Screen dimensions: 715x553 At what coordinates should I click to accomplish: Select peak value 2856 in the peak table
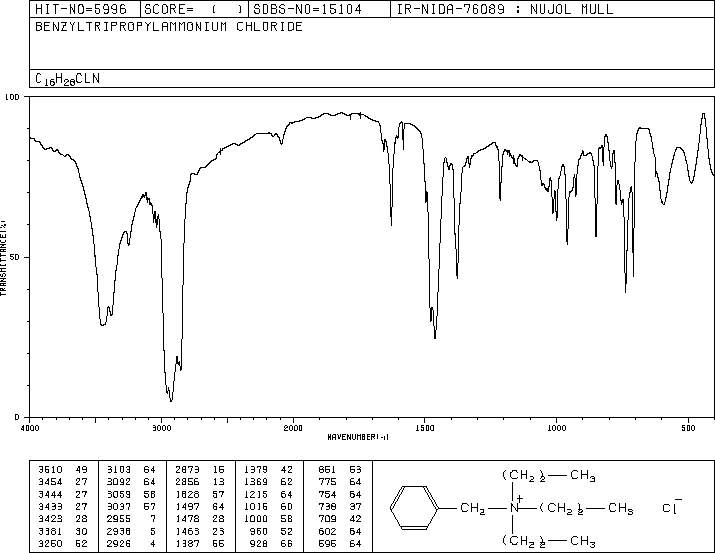pos(187,482)
